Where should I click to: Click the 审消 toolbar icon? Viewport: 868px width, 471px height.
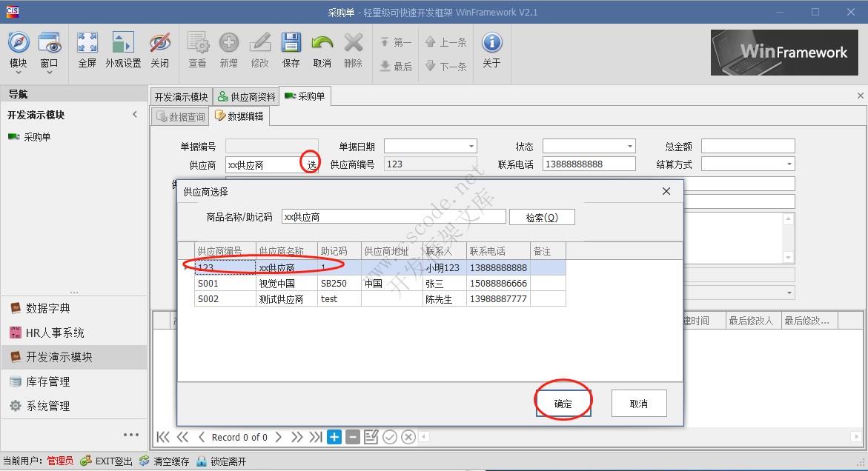[x=322, y=50]
